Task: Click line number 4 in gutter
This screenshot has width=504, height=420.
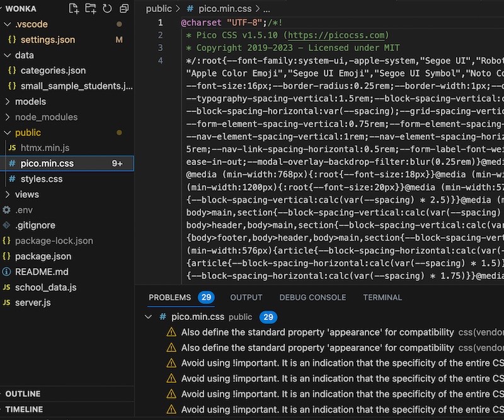Action: click(x=161, y=60)
